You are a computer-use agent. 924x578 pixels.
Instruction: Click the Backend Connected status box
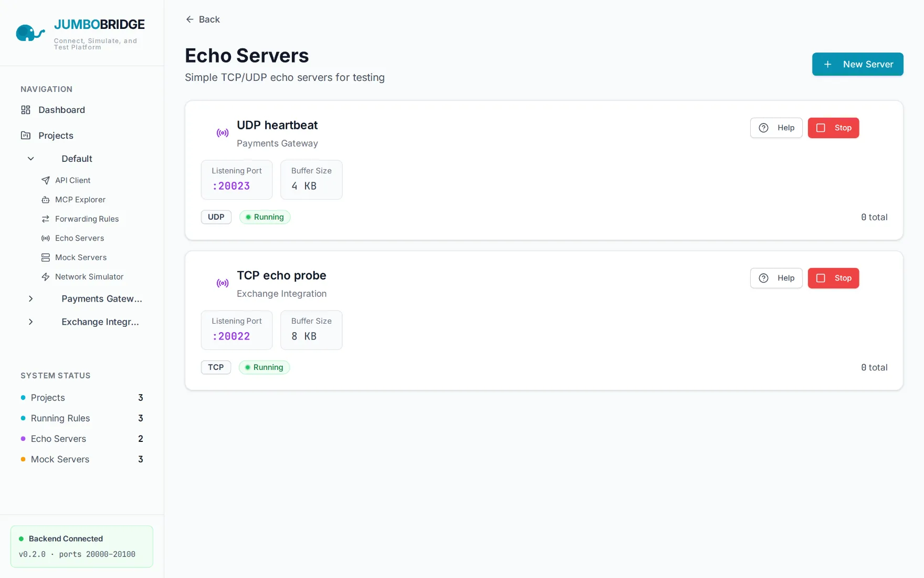pyautogui.click(x=82, y=546)
